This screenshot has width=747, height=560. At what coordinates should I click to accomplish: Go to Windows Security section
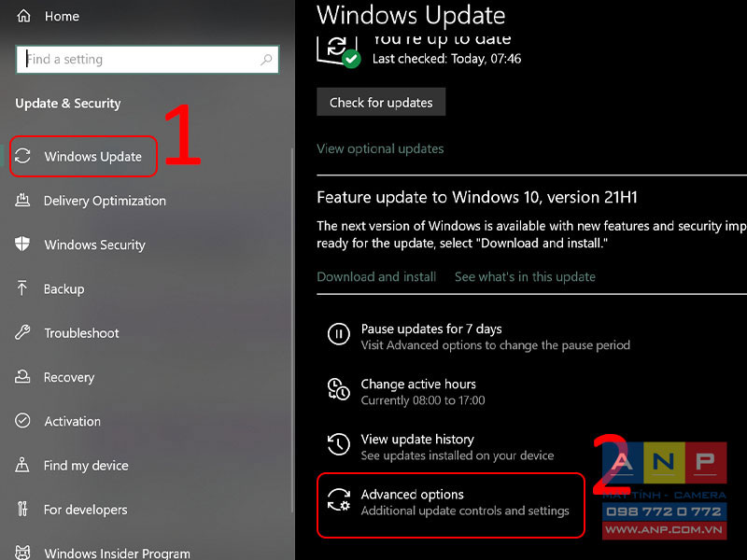click(95, 245)
